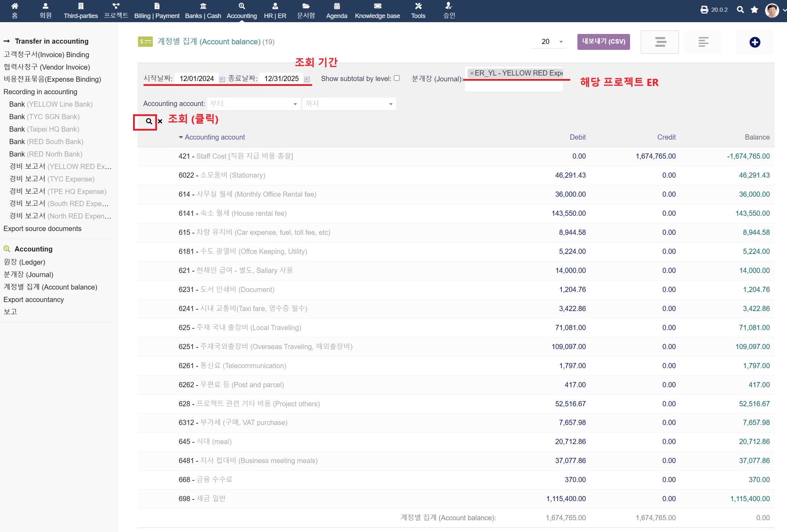Remove the ER_YL journal filter tag

[x=472, y=73]
